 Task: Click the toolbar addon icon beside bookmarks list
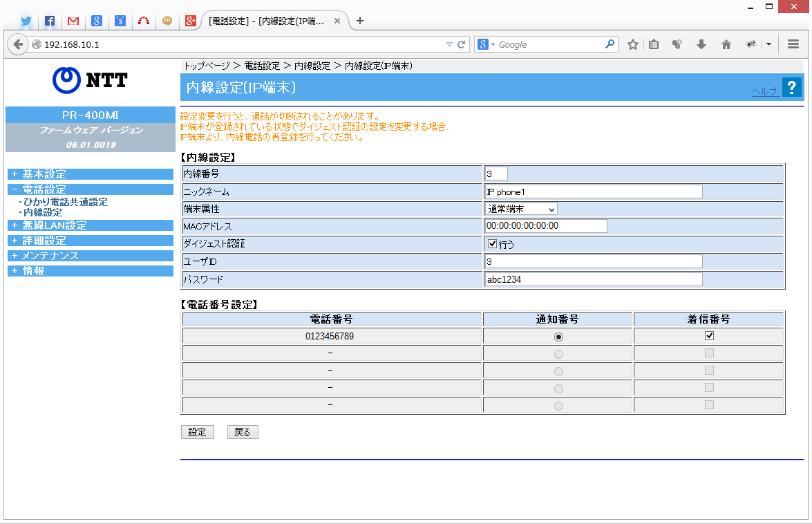[677, 44]
